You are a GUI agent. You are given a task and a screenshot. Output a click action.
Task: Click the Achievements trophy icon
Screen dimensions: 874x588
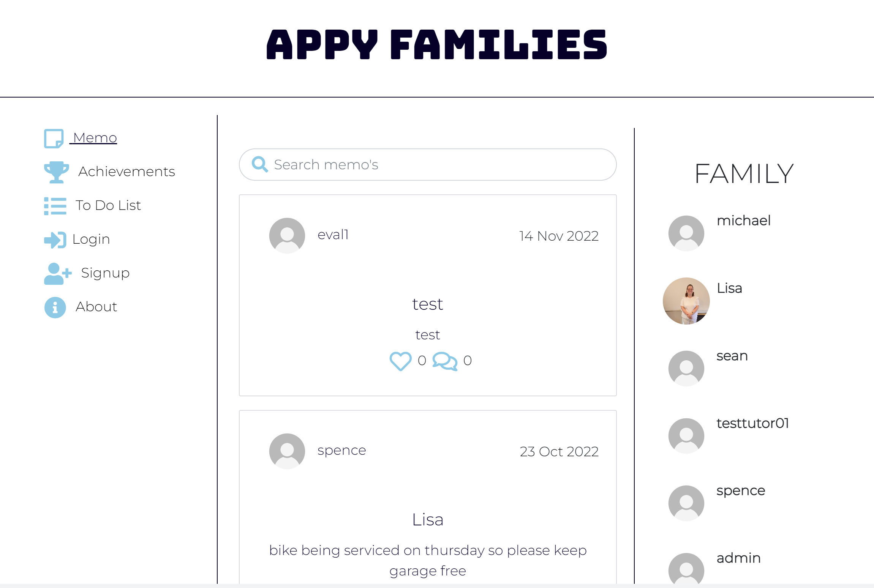click(x=56, y=172)
